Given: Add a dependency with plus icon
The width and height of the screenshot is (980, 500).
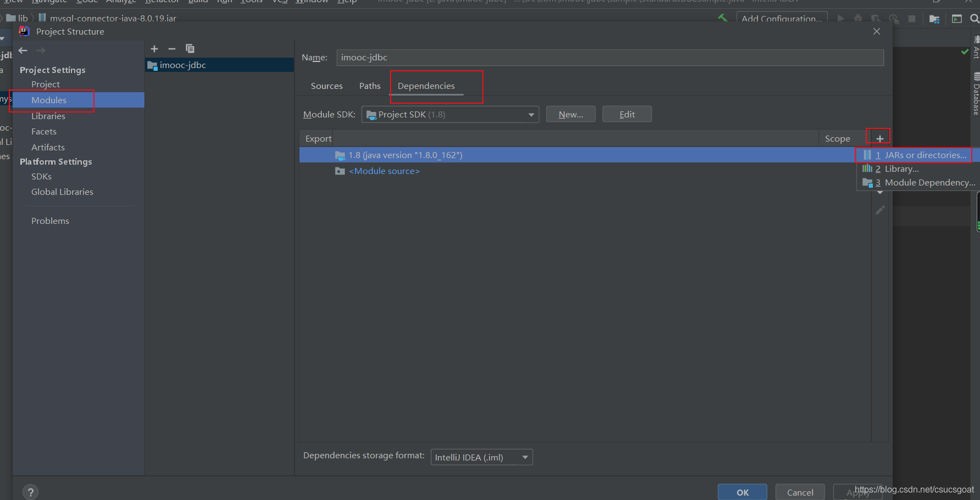Looking at the screenshot, I should [879, 139].
